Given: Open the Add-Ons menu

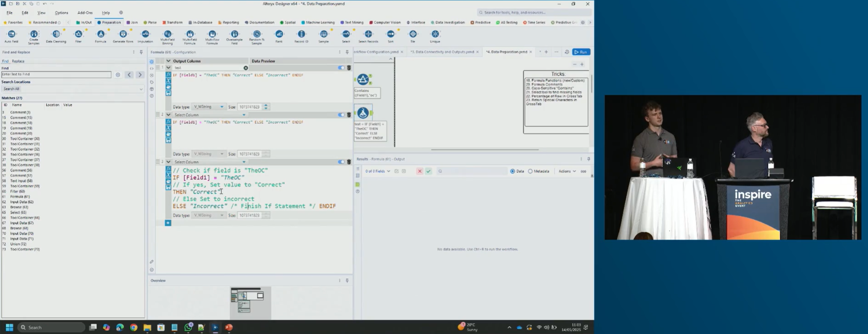Looking at the screenshot, I should [85, 13].
